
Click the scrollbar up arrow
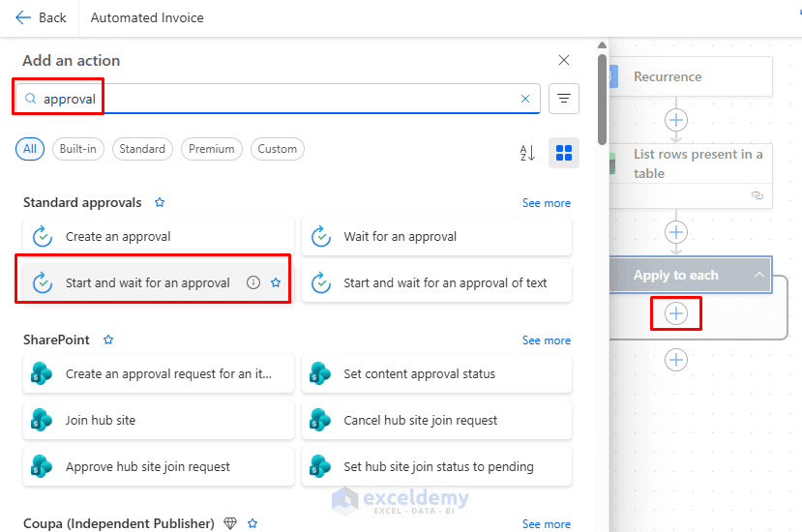click(x=602, y=45)
